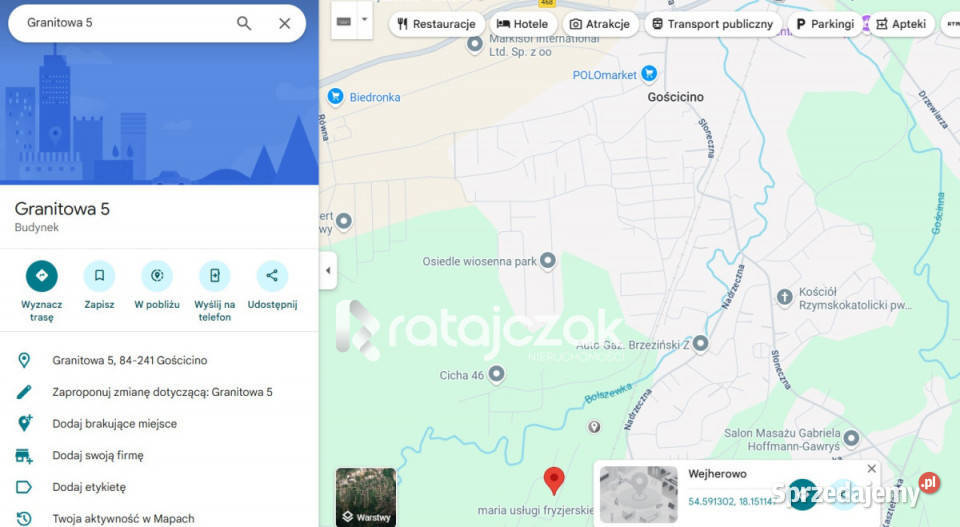Image resolution: width=960 pixels, height=527 pixels.
Task: Clear the Granitowa 5 search box
Action: tap(285, 23)
